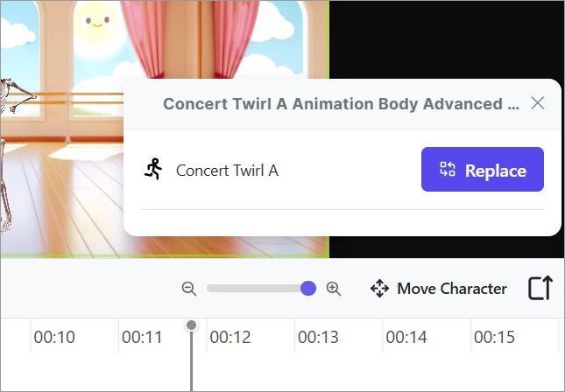The image size is (565, 392).
Task: Jump to 00:13 on the timeline ruler
Action: [x=318, y=337]
